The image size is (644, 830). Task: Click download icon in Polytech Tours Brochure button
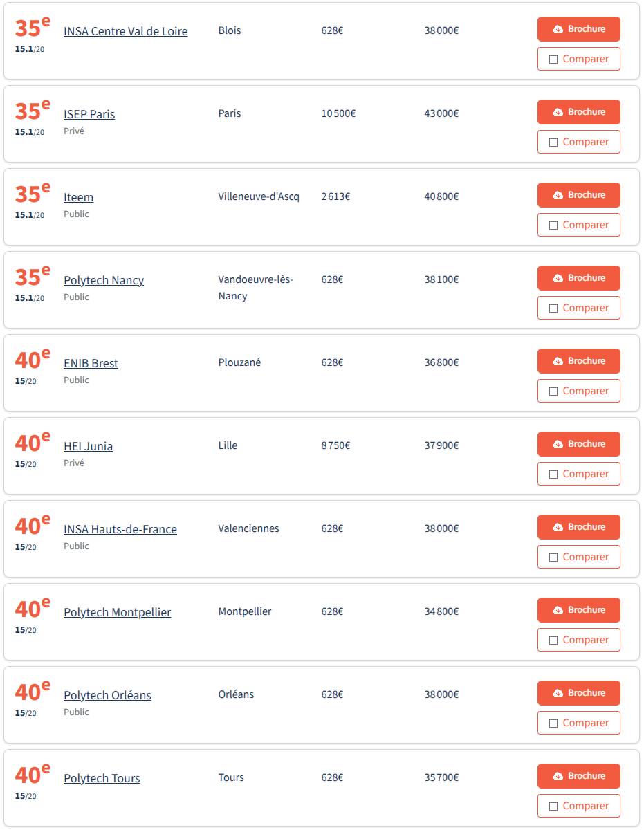point(558,777)
